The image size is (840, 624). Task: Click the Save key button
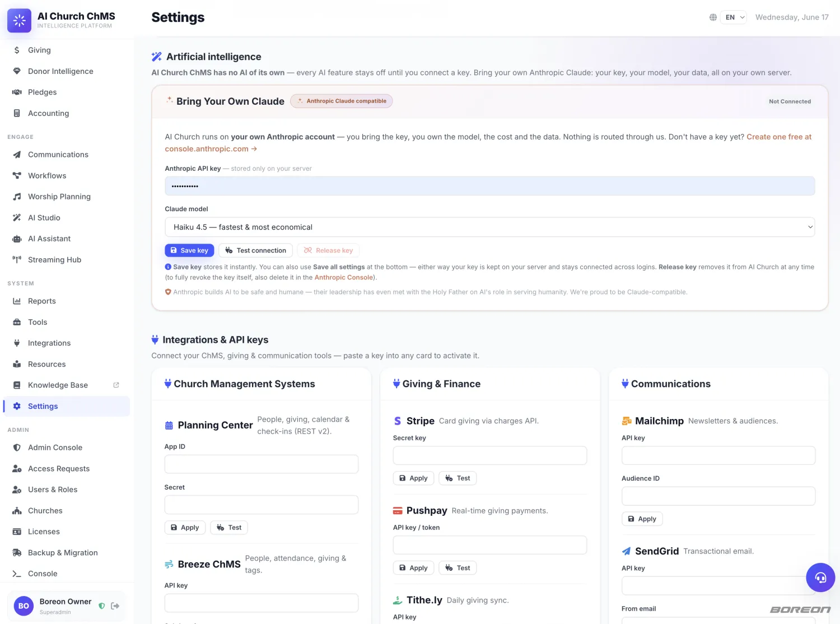click(x=189, y=250)
